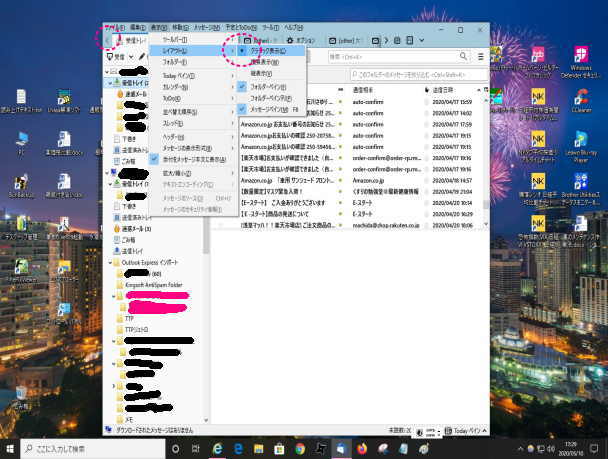Screen dimensions: 608x459
Task: Open the tasks tab icon in tab bar
Action: [x=409, y=40]
